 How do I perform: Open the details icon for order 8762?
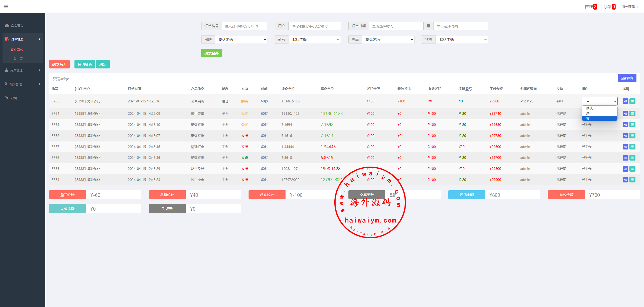tap(632, 136)
